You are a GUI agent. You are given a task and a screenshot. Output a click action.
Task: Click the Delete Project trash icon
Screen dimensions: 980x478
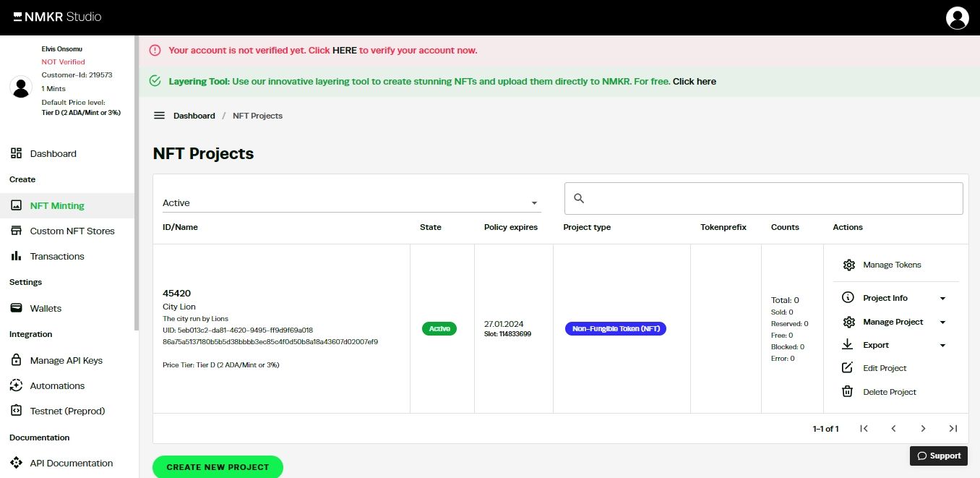846,391
